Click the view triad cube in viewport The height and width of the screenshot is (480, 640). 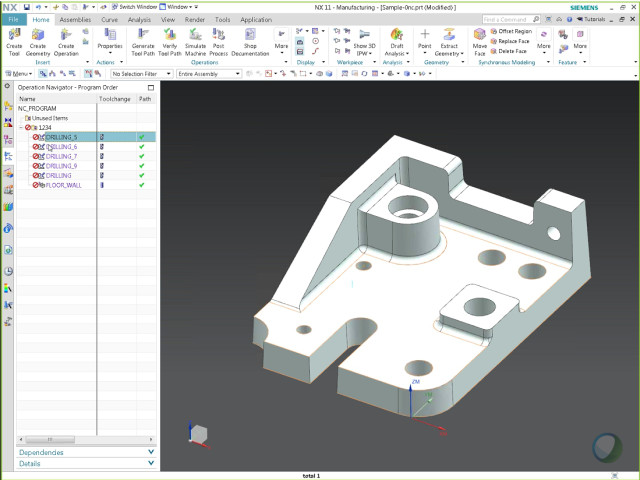[x=198, y=435]
